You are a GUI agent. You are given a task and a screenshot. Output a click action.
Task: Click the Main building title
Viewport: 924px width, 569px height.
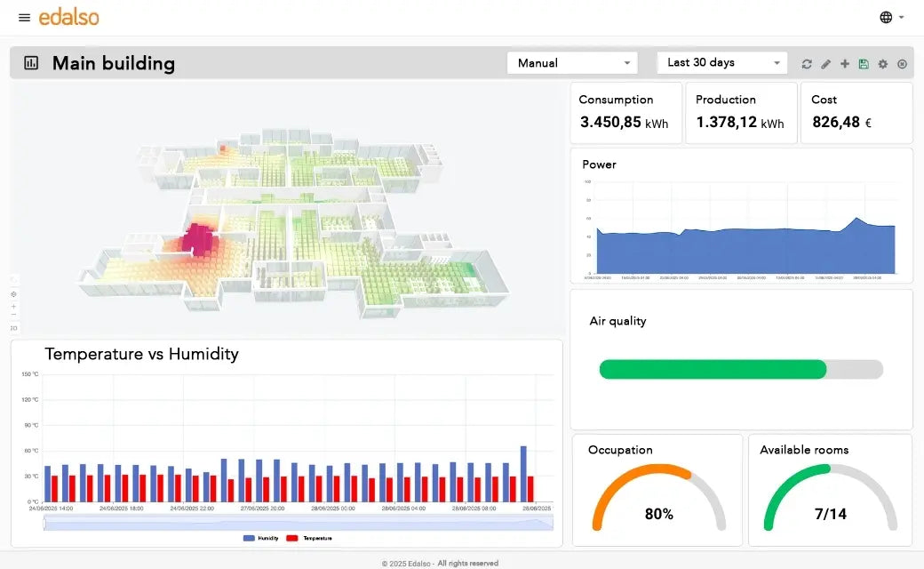112,63
